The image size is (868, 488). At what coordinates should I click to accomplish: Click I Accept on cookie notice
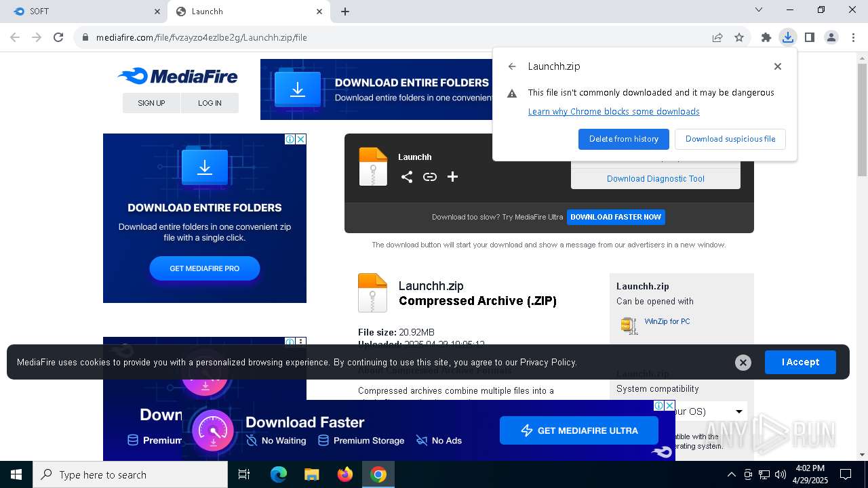click(800, 362)
